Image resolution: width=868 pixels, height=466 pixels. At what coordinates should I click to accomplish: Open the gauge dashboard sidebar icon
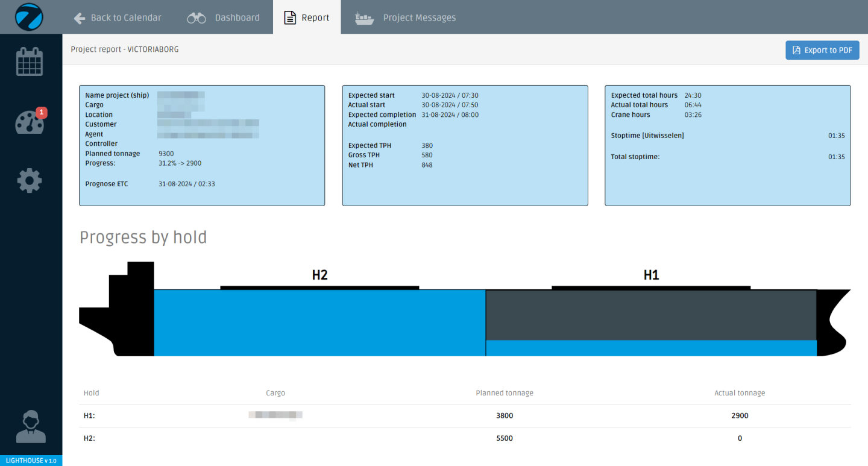[x=29, y=122]
